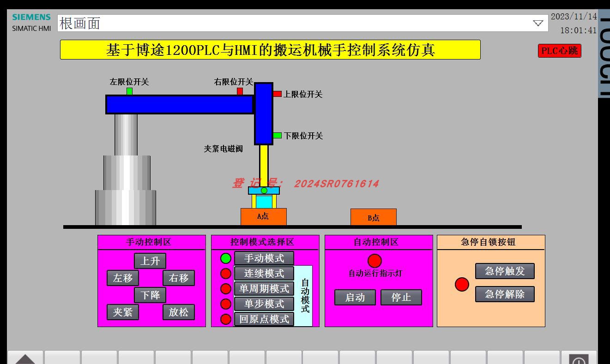Click the 控制模式选择区 panel header
The width and height of the screenshot is (610, 364).
point(265,242)
